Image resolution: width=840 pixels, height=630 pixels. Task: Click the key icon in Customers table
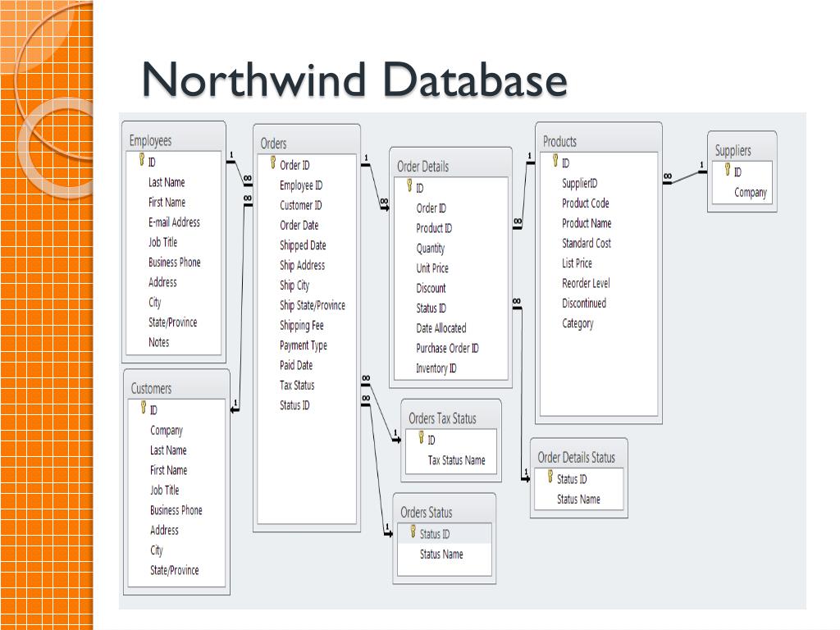[144, 408]
